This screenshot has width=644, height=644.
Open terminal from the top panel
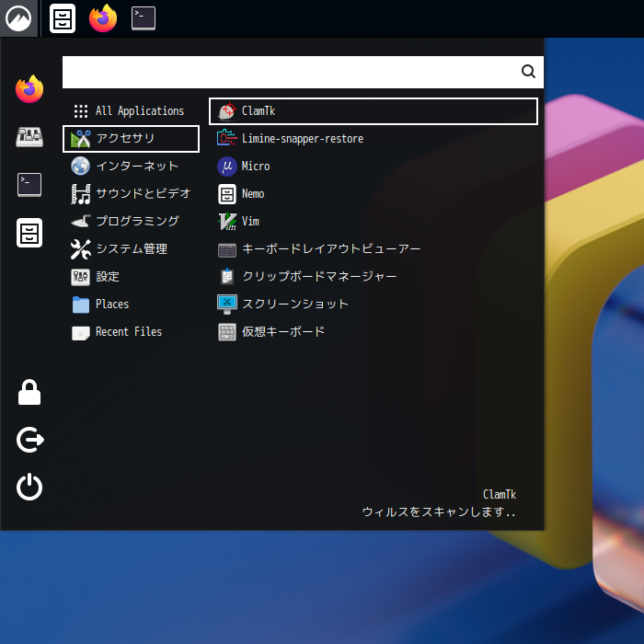click(144, 18)
